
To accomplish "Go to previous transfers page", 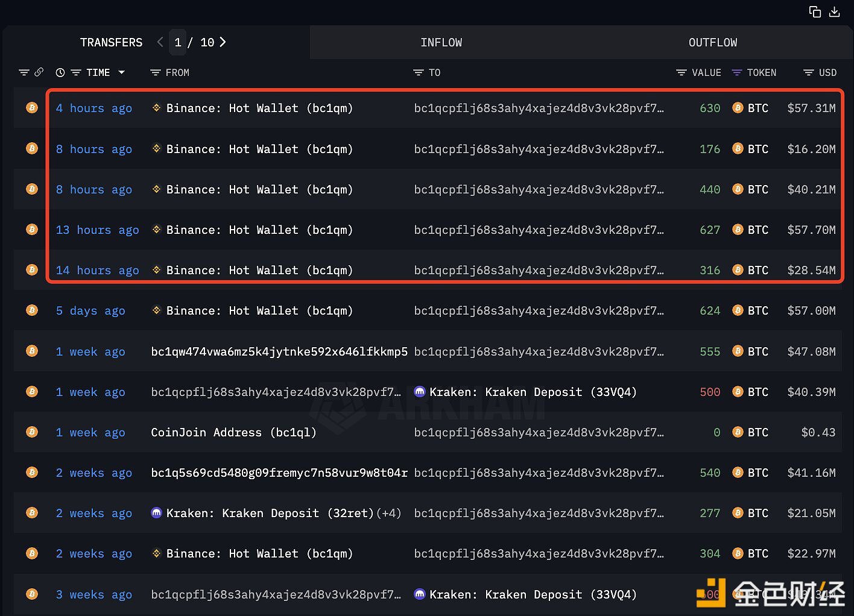I will coord(160,42).
